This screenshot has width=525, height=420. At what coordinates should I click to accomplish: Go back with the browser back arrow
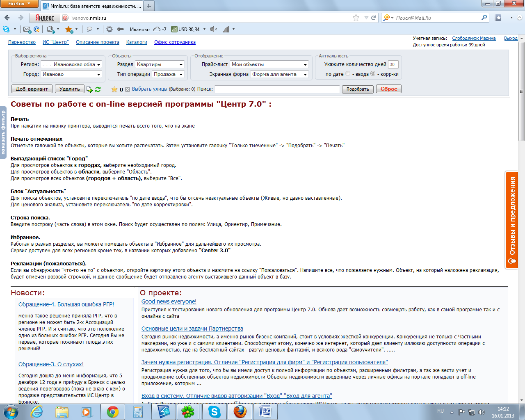coord(7,18)
